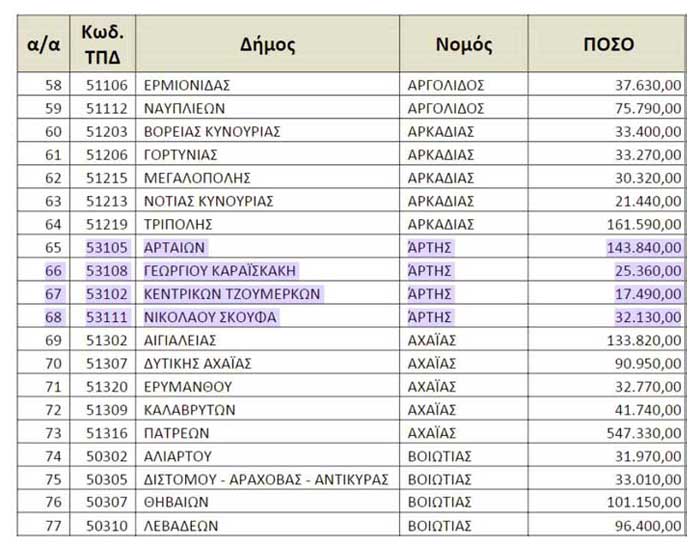Screen dimensions: 700x547
Task: Select row number 77
Action: coord(53,525)
